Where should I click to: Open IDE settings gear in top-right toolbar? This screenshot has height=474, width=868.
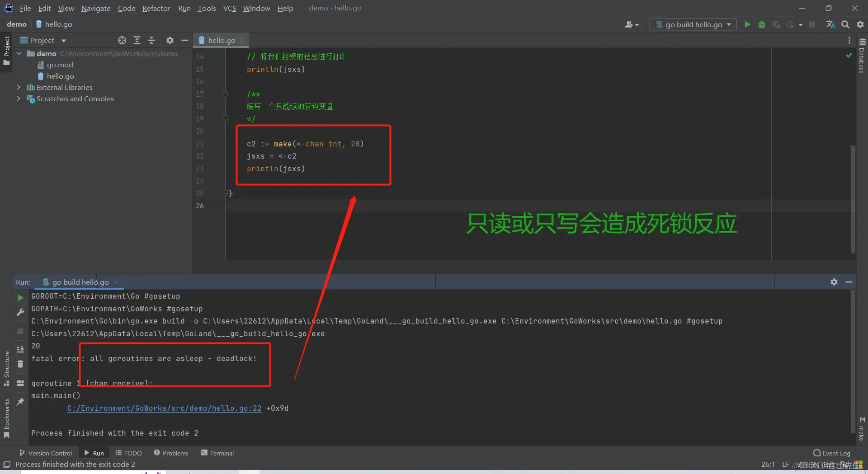pyautogui.click(x=860, y=24)
